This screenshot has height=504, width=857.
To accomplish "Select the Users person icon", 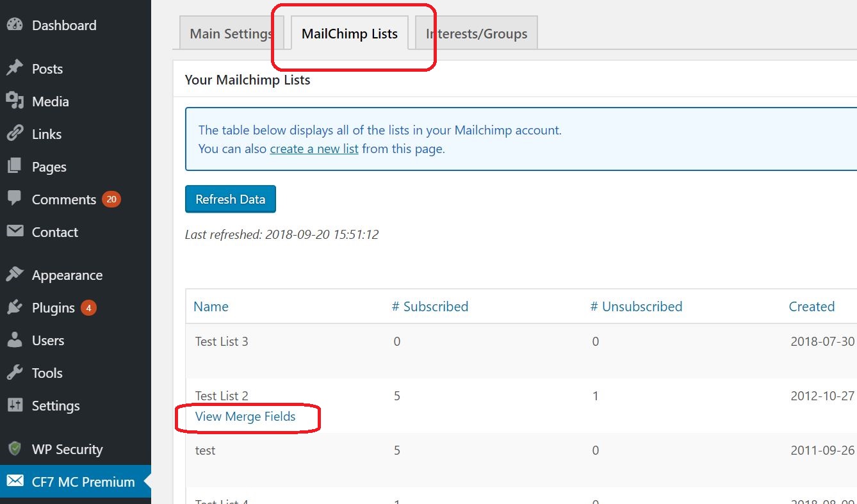I will [14, 340].
